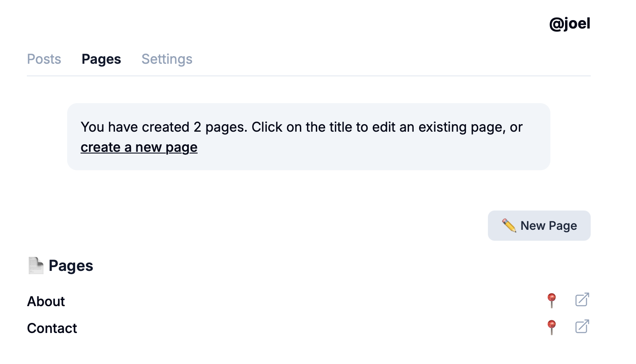Follow the 'create a new page' link
Image resolution: width=636 pixels, height=364 pixels.
coord(139,147)
